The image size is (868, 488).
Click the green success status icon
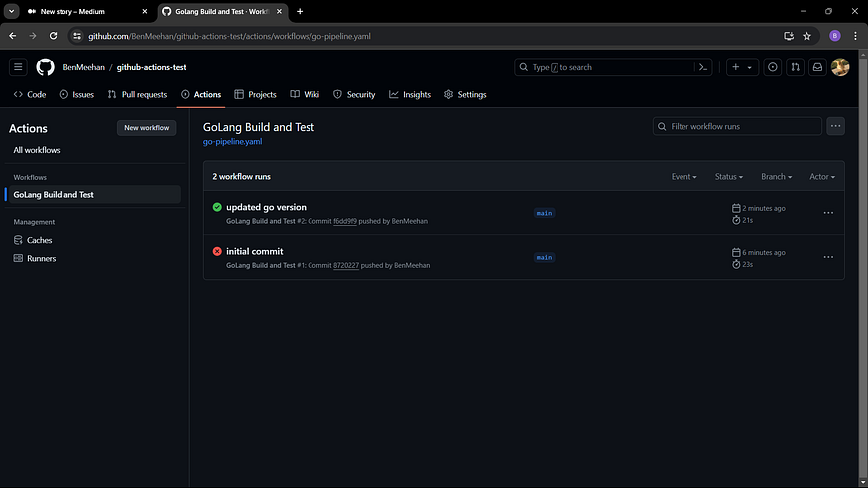point(217,207)
